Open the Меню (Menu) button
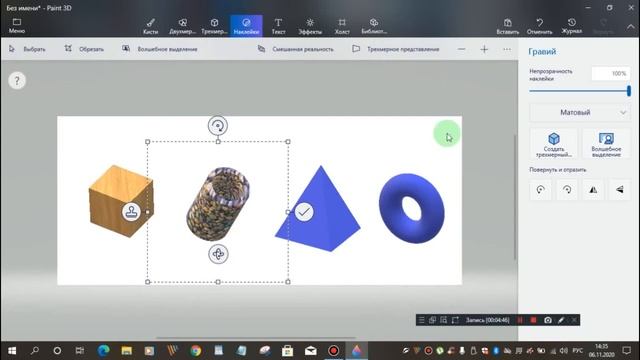The width and height of the screenshot is (640, 360). click(x=17, y=26)
